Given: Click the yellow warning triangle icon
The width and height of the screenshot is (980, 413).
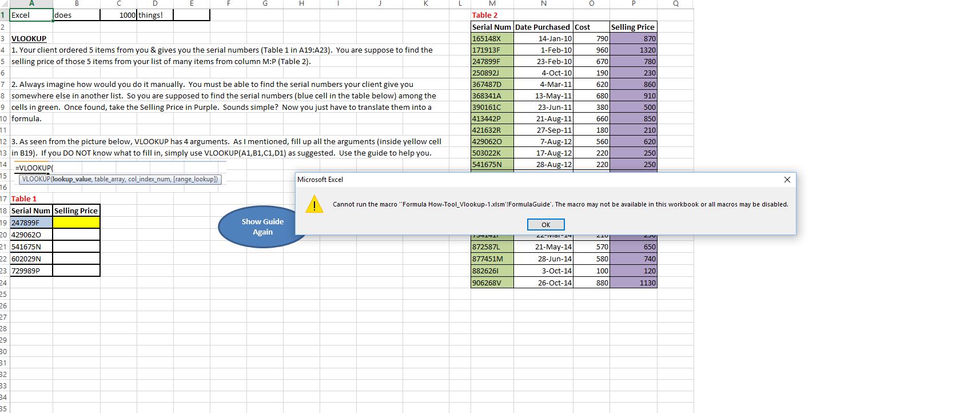Looking at the screenshot, I should pyautogui.click(x=314, y=204).
